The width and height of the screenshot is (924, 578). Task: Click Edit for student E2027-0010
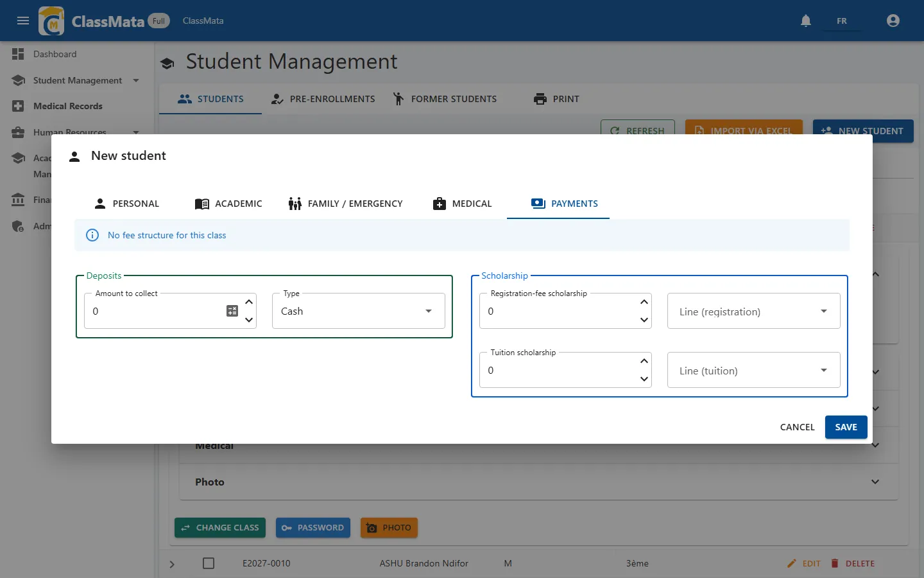point(804,563)
